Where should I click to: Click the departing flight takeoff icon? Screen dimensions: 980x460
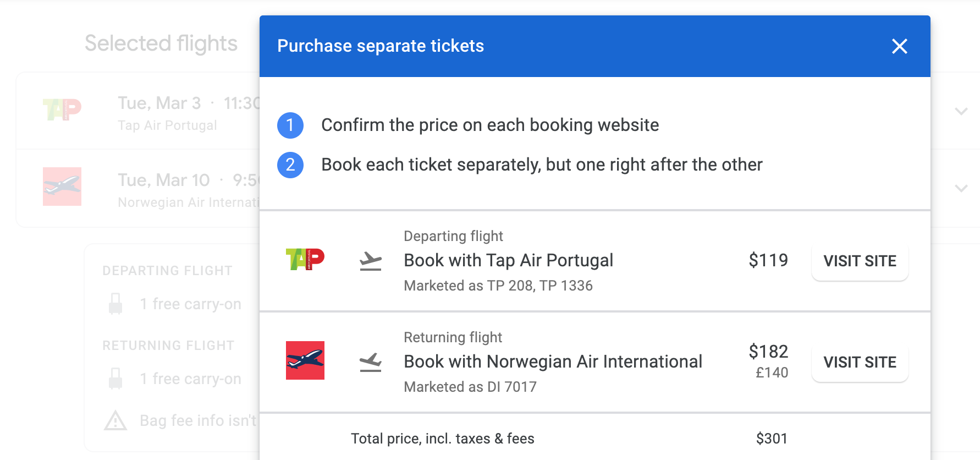371,260
